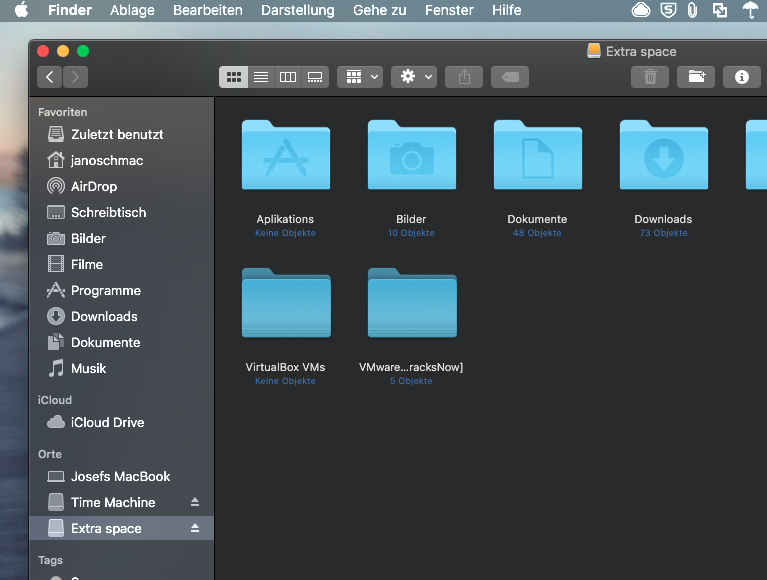Open the gear action menu
The height and width of the screenshot is (580, 767).
pos(414,77)
